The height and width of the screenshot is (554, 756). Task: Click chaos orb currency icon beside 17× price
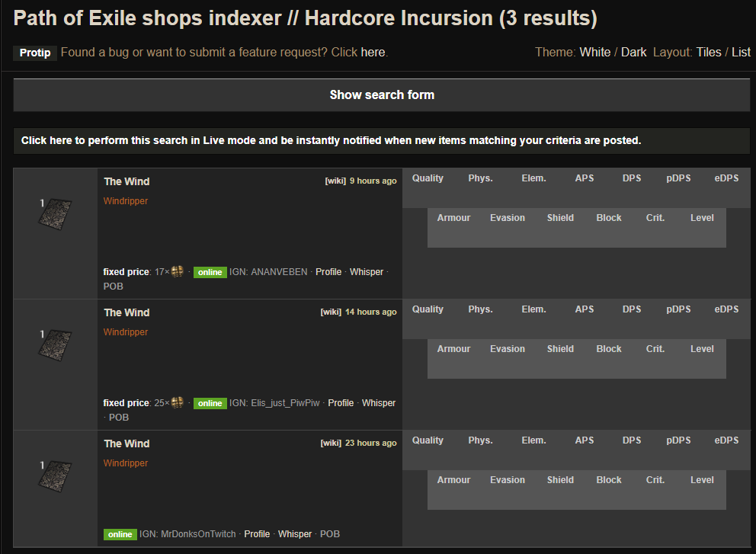pyautogui.click(x=178, y=271)
